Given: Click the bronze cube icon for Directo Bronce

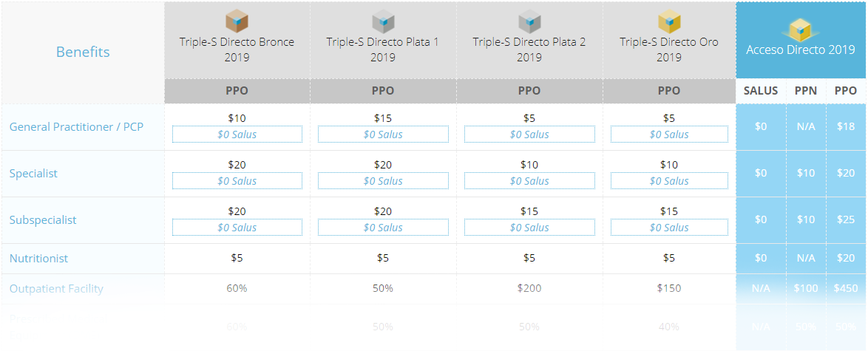Looking at the screenshot, I should [237, 21].
